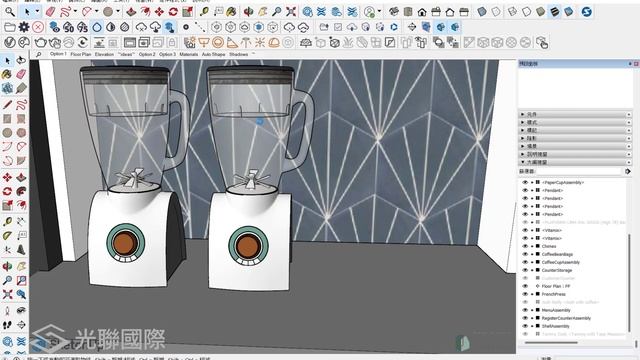Expand PaperCupAssembly tree node arrow
640x360 pixels.
pos(532,182)
